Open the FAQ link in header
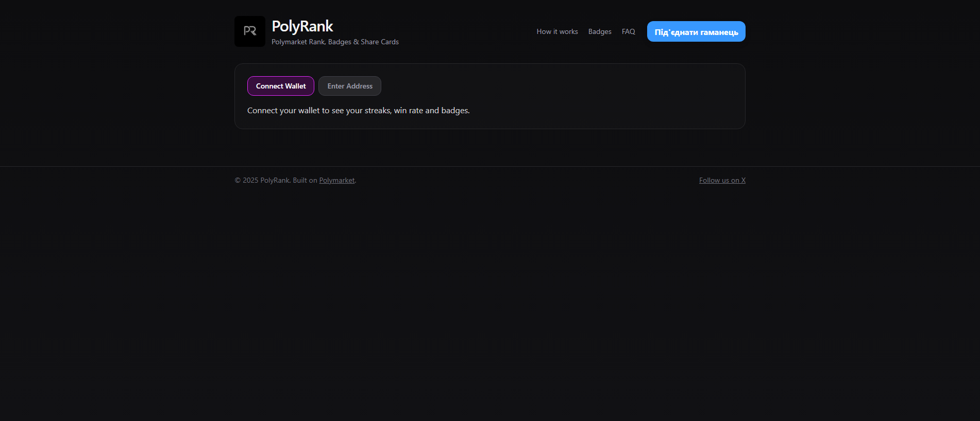This screenshot has height=421, width=980. [x=628, y=31]
